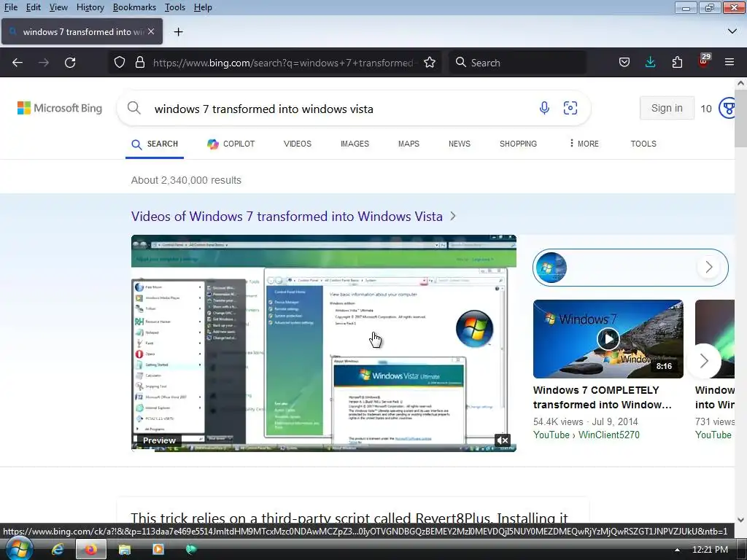Click the green taskbar app icon
Screen dimensions: 747x560
(191, 549)
